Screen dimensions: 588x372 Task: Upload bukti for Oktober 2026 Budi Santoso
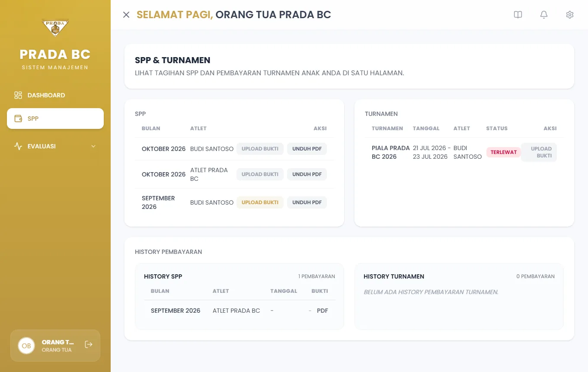pos(260,149)
